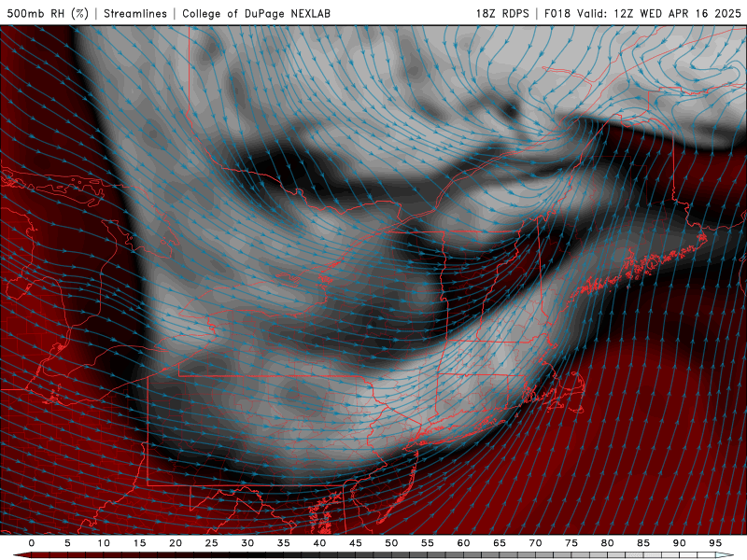Click the colorbar label "60"
747x560 pixels.
pyautogui.click(x=463, y=543)
